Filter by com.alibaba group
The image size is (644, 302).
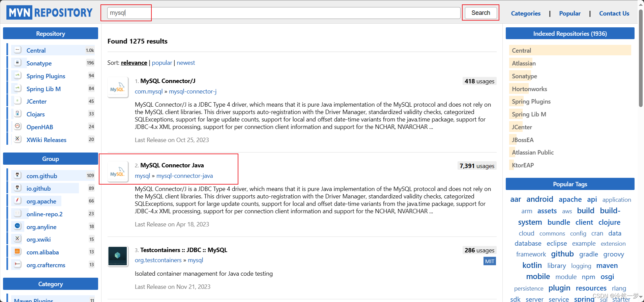pyautogui.click(x=43, y=252)
